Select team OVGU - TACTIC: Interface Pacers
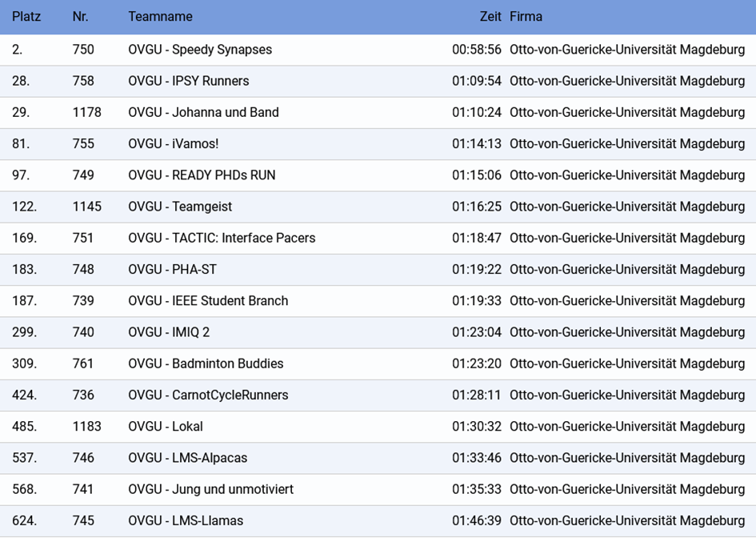Screen dimensions: 756x538 (x=222, y=238)
